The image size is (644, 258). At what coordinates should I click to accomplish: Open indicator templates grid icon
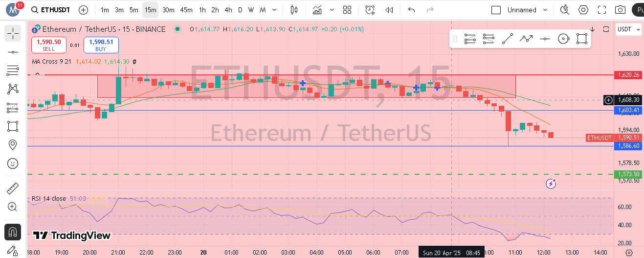347,10
